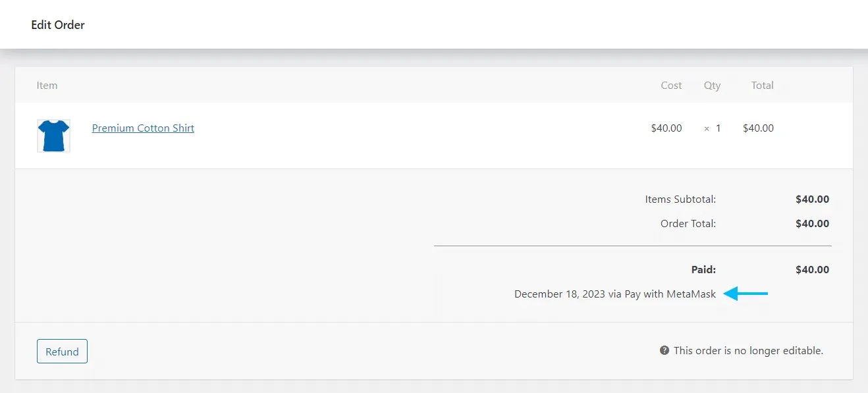The image size is (868, 393).
Task: Select the Qty column header
Action: [x=712, y=85]
